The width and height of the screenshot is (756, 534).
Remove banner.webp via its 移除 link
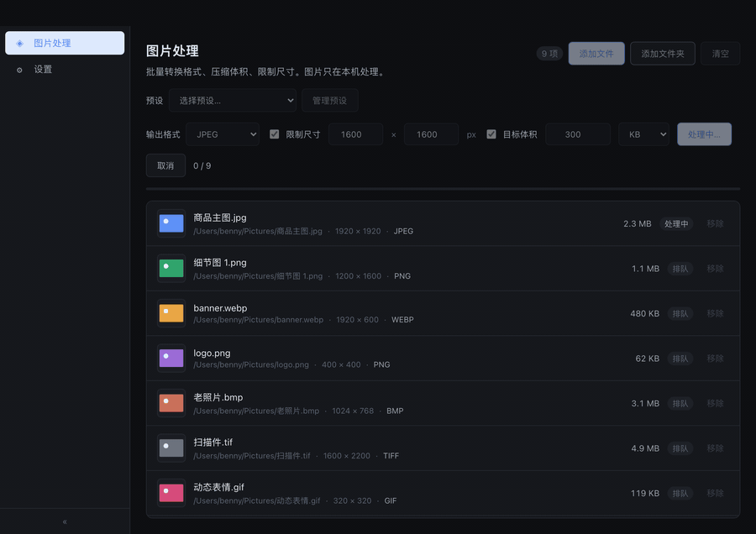[715, 313]
